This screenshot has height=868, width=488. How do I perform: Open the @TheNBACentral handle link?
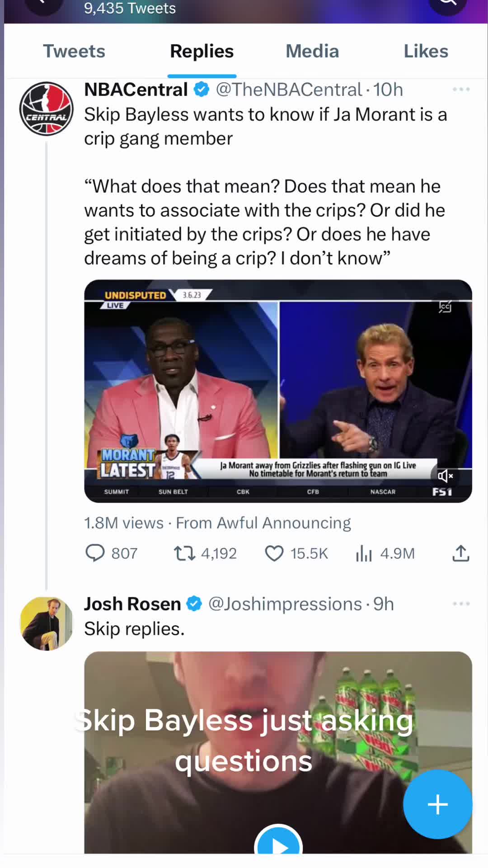(289, 90)
